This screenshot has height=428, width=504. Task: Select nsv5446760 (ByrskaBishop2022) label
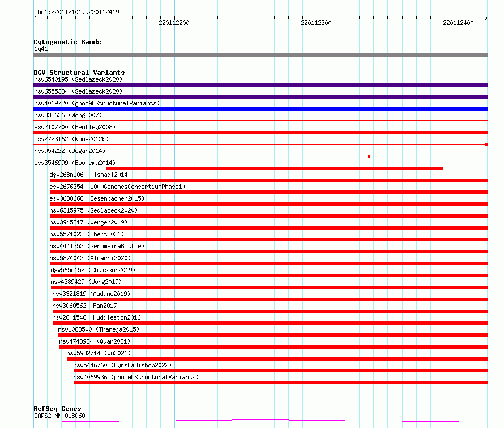pos(122,365)
